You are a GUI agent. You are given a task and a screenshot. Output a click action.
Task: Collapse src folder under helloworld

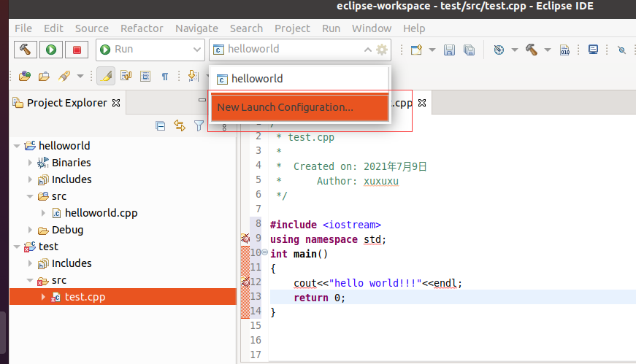point(30,196)
